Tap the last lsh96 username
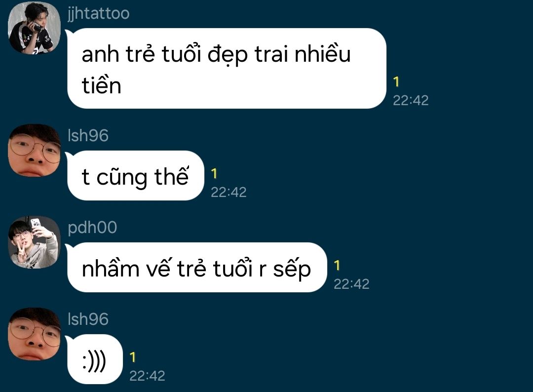Screen dimensions: 533x392 pyautogui.click(x=88, y=319)
